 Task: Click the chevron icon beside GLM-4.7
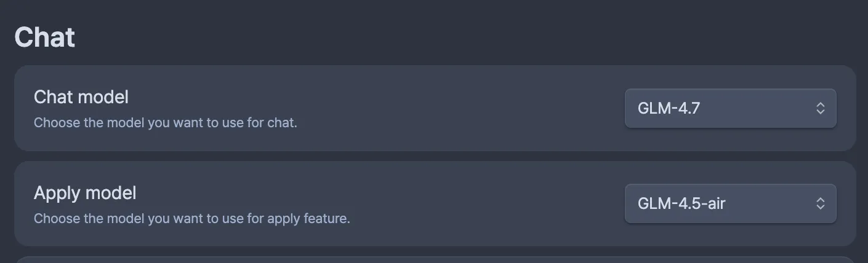pyautogui.click(x=820, y=109)
